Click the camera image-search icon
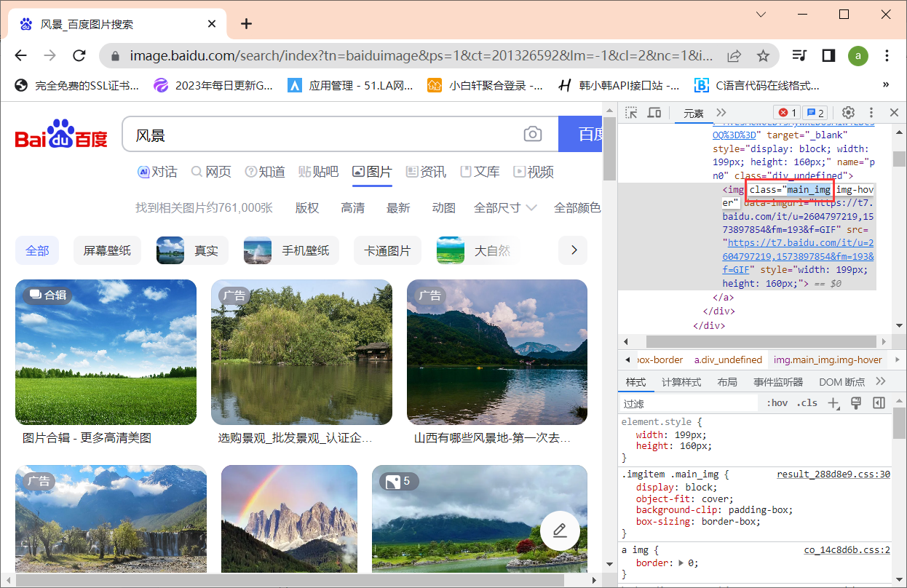 coord(533,135)
